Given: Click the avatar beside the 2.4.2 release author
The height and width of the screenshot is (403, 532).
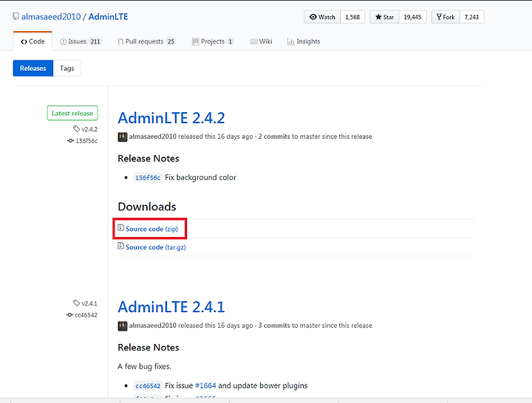Looking at the screenshot, I should [123, 137].
